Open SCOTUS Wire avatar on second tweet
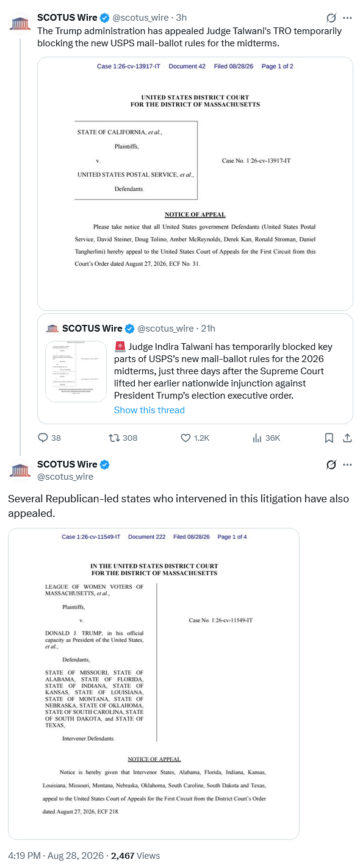The width and height of the screenshot is (360, 868). point(20,470)
